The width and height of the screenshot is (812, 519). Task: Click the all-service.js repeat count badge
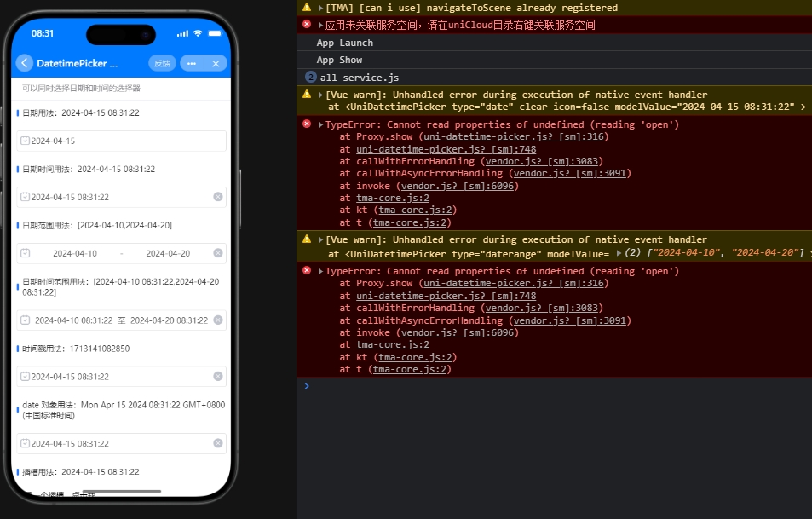tap(311, 78)
